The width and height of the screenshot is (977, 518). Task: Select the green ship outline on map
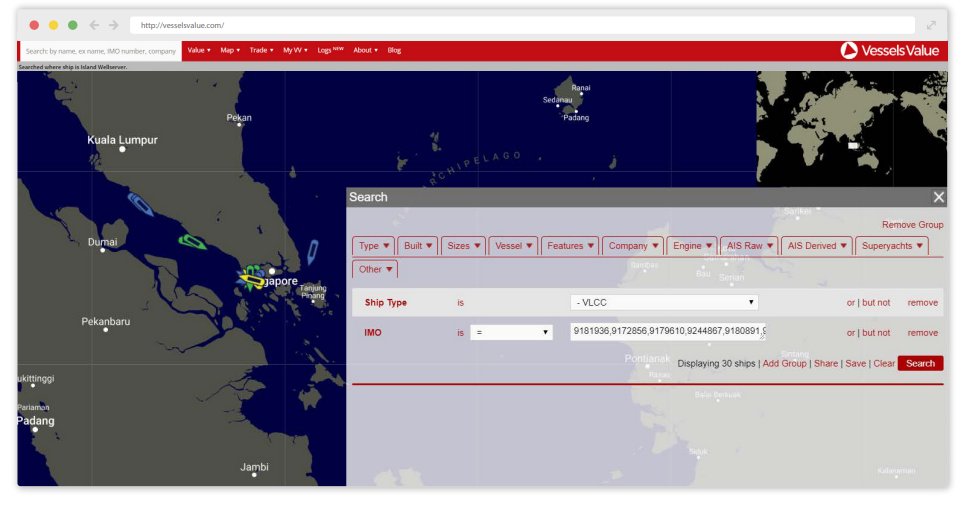tap(192, 241)
